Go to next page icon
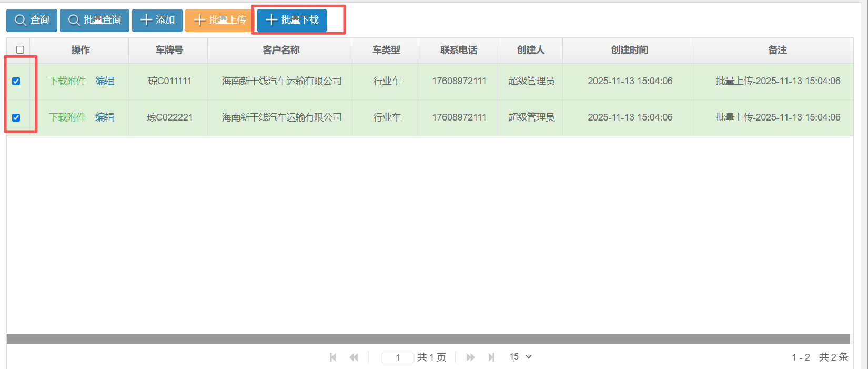 (x=470, y=357)
